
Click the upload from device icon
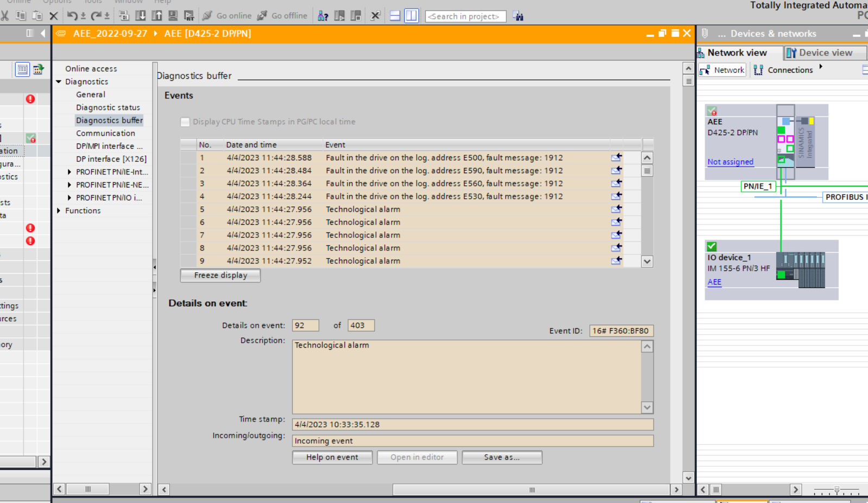click(156, 16)
